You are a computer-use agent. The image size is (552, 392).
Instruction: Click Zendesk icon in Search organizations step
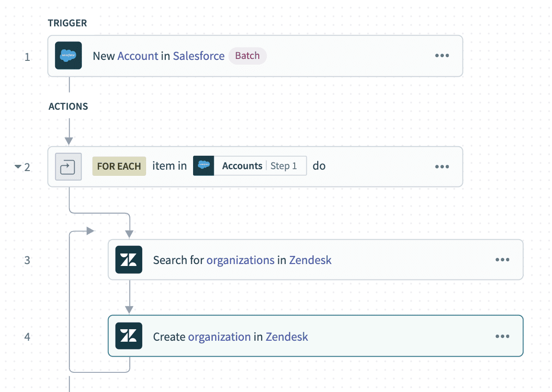[x=129, y=260]
